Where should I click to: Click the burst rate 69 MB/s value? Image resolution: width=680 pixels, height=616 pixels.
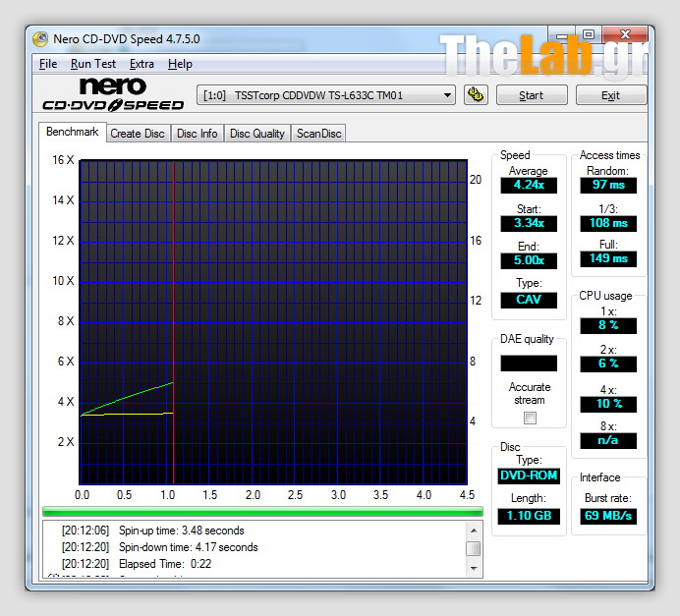[x=608, y=516]
